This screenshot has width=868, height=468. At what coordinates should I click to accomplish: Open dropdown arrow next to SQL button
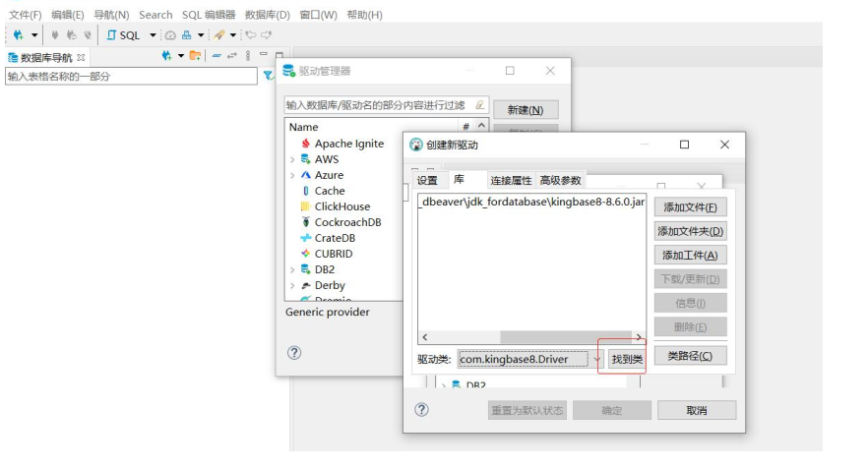153,34
